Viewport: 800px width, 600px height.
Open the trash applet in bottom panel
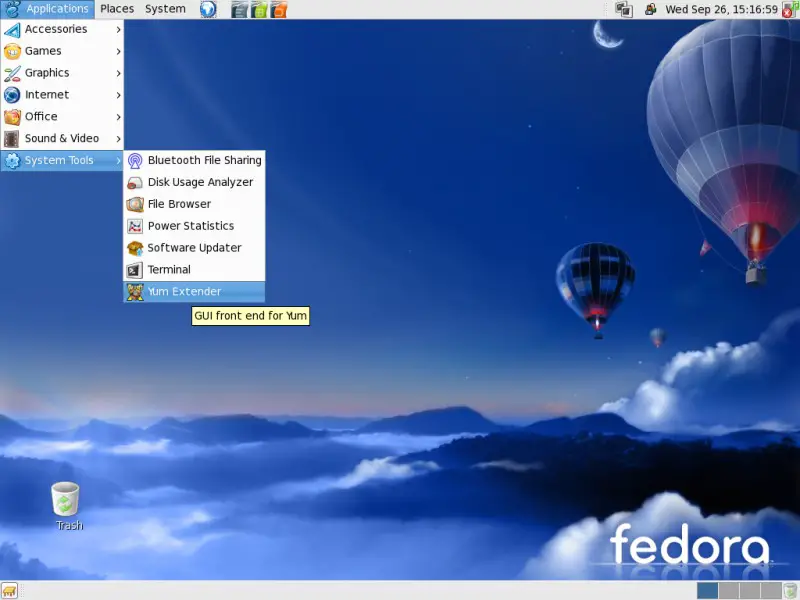pyautogui.click(x=791, y=591)
